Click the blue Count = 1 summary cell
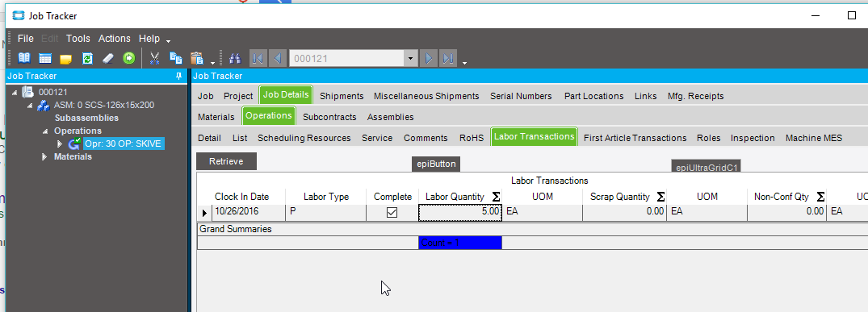The image size is (868, 312). tap(460, 243)
